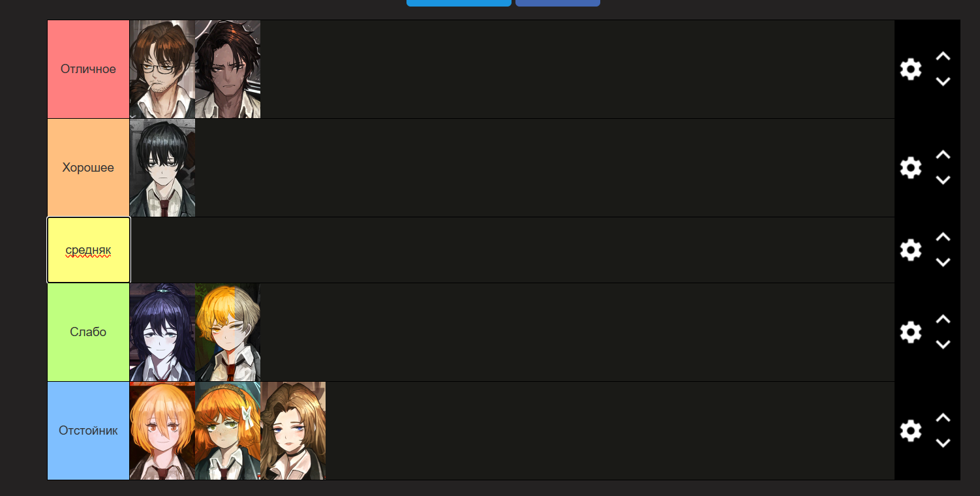Click the orange Хорошее tier label
980x496 pixels.
[89, 168]
